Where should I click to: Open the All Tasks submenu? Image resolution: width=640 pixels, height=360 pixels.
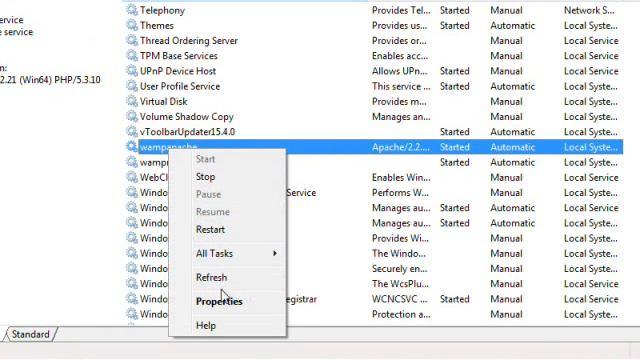214,253
